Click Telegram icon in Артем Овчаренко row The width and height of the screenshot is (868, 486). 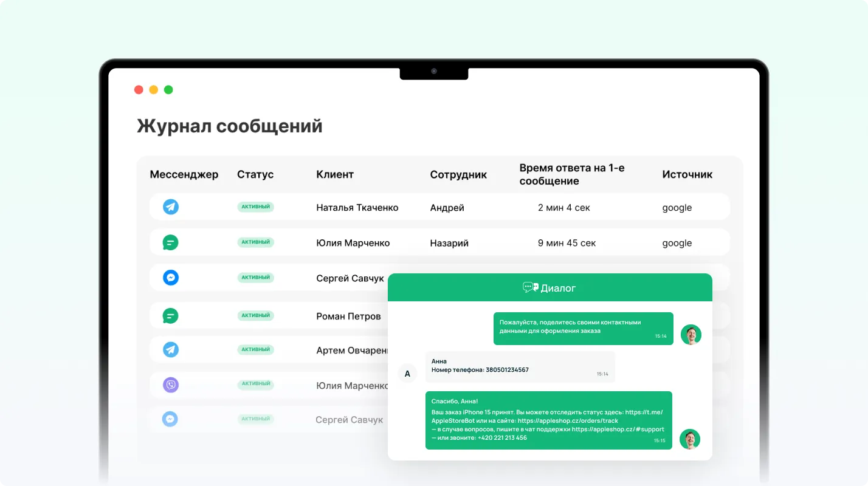[171, 350]
